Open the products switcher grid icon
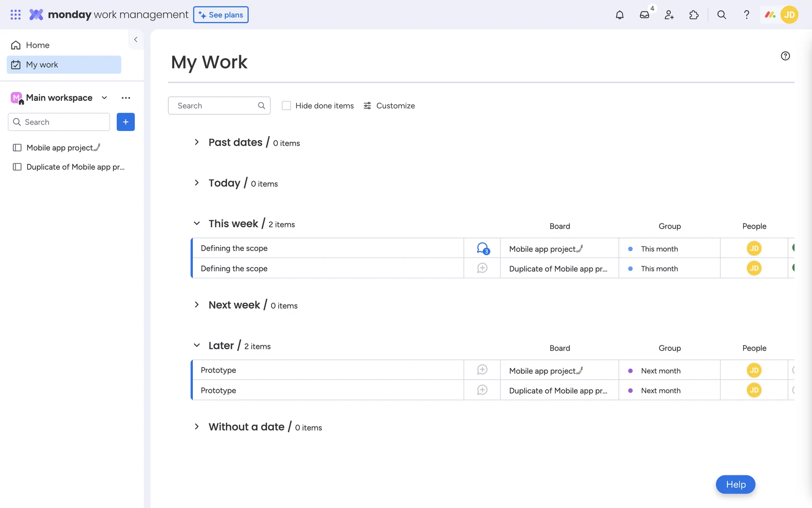The width and height of the screenshot is (812, 508). (x=16, y=15)
